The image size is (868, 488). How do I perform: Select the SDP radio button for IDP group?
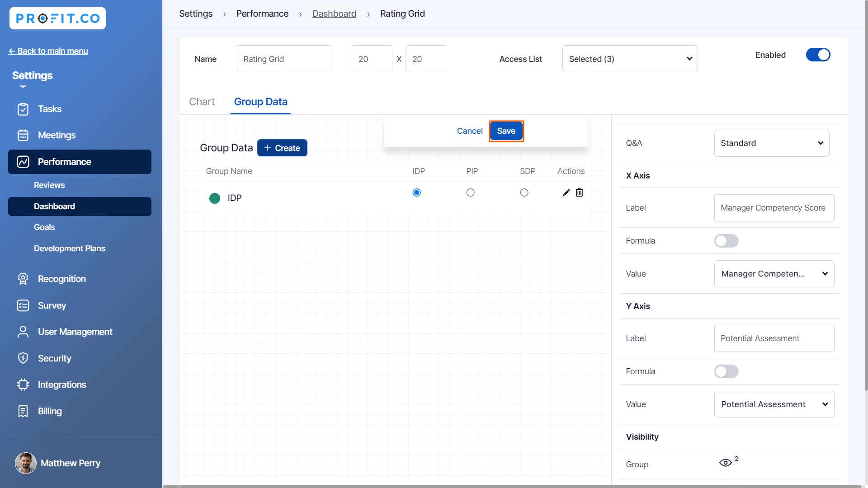pyautogui.click(x=524, y=192)
